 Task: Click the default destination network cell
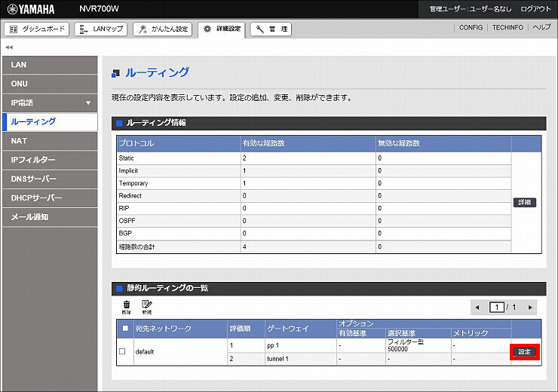pyautogui.click(x=180, y=352)
